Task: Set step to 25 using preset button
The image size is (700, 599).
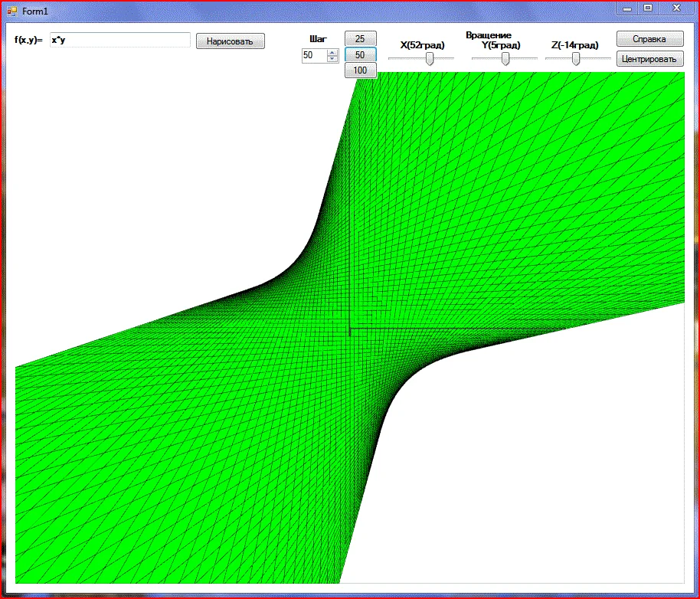Action: coord(360,39)
